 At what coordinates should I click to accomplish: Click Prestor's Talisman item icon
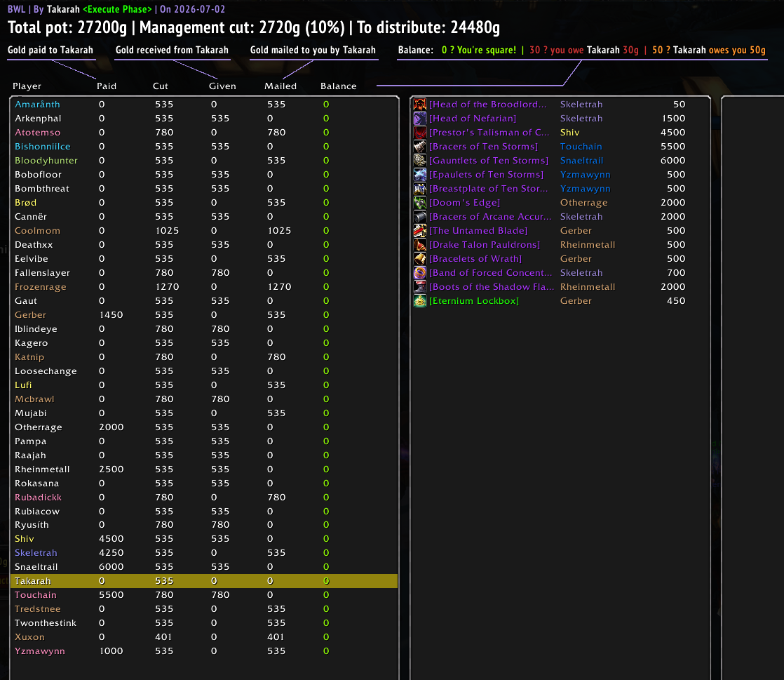click(420, 132)
